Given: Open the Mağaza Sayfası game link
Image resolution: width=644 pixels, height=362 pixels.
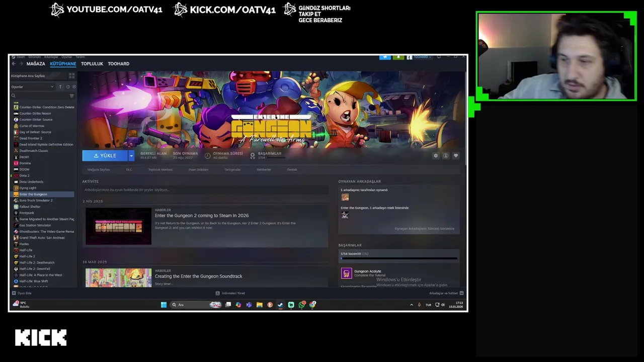Looking at the screenshot, I should 99,170.
